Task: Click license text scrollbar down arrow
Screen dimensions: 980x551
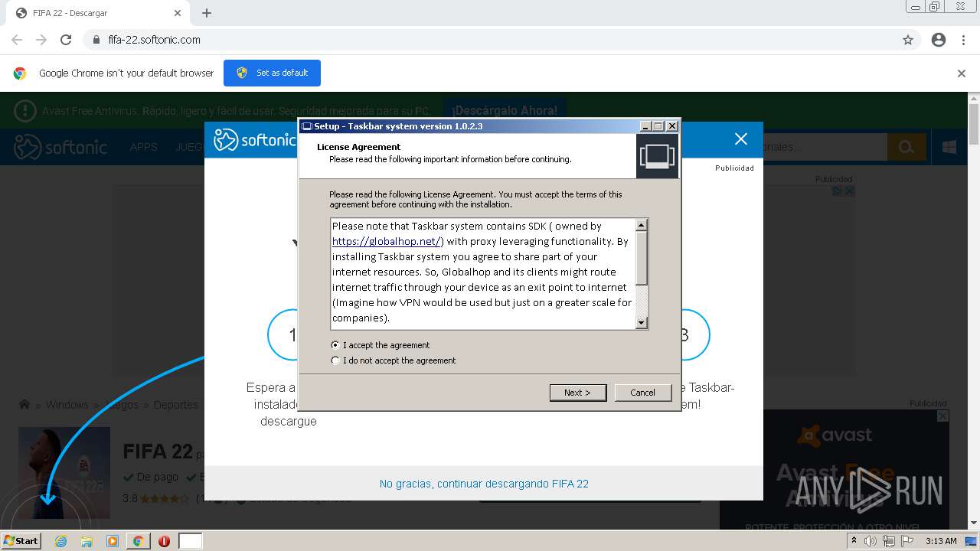Action: (642, 323)
